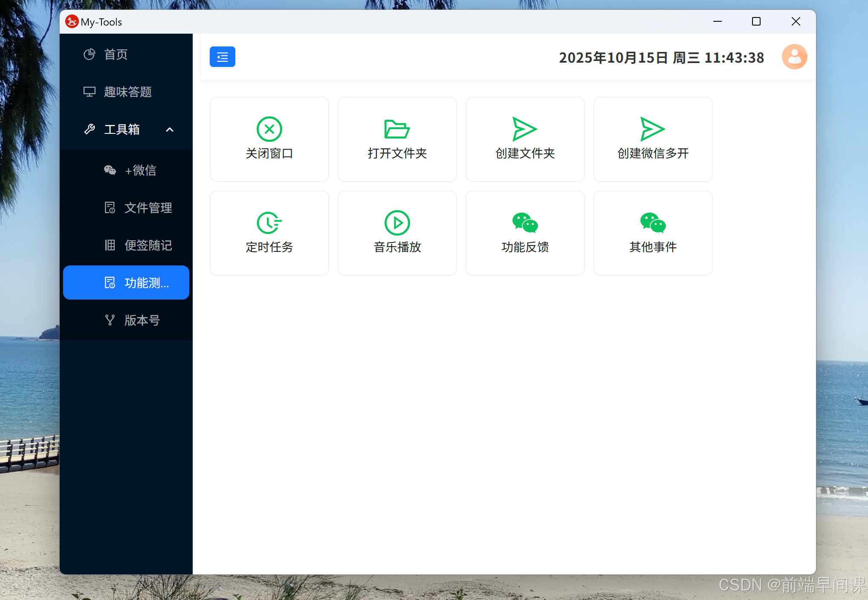Toggle the sidebar collapse button
868x600 pixels.
point(223,57)
